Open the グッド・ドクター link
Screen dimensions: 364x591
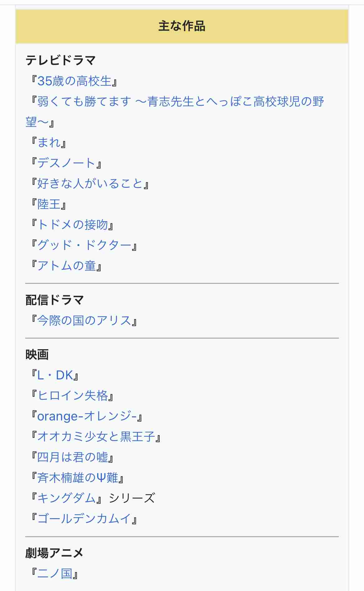tap(84, 246)
